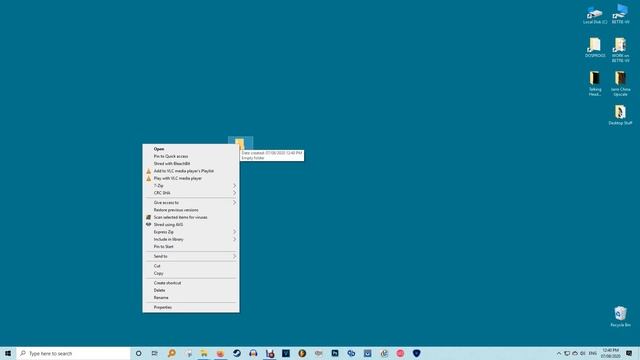Viewport: 640px width, 360px height.
Task: Open the orange magnifier search app in taskbar
Action: [x=171, y=353]
